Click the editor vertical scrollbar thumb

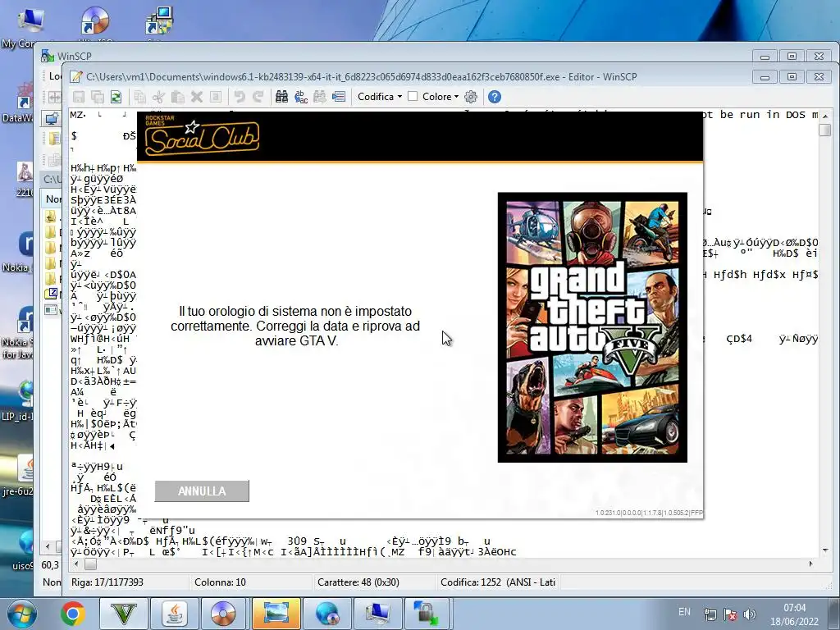click(x=825, y=130)
